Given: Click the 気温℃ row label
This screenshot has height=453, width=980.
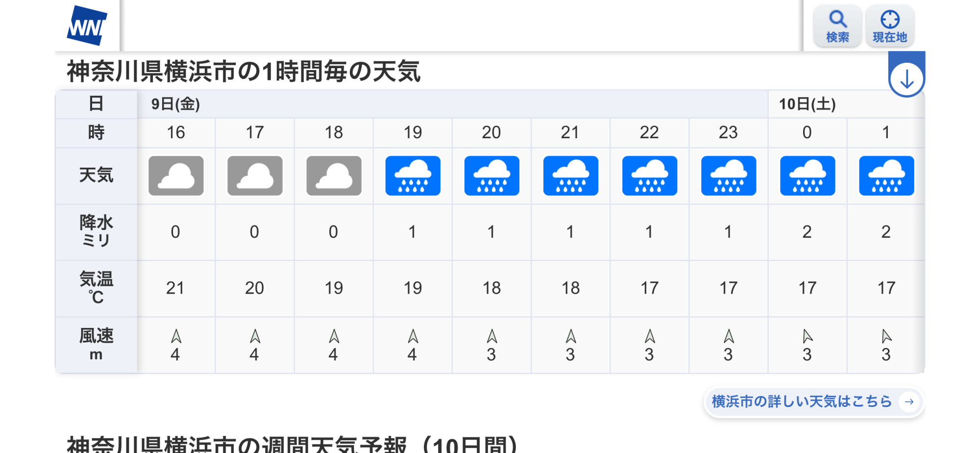Looking at the screenshot, I should (96, 288).
